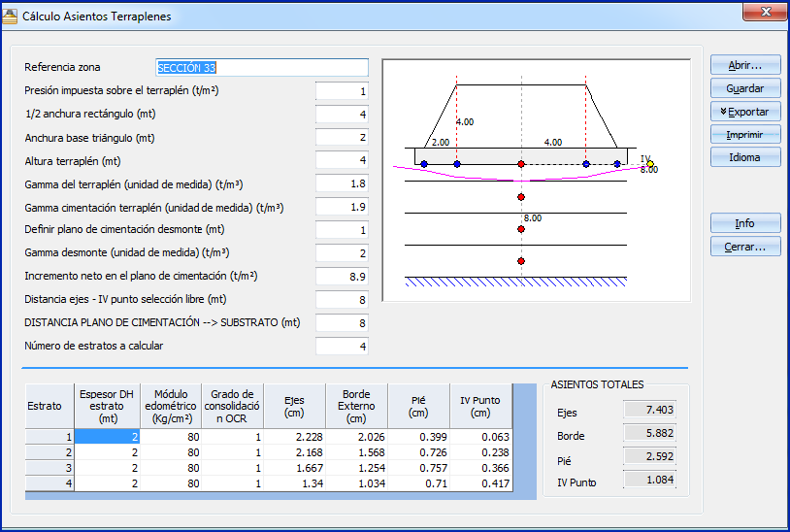
Task: Click Borde Externo value 1.034
Action: 357,483
